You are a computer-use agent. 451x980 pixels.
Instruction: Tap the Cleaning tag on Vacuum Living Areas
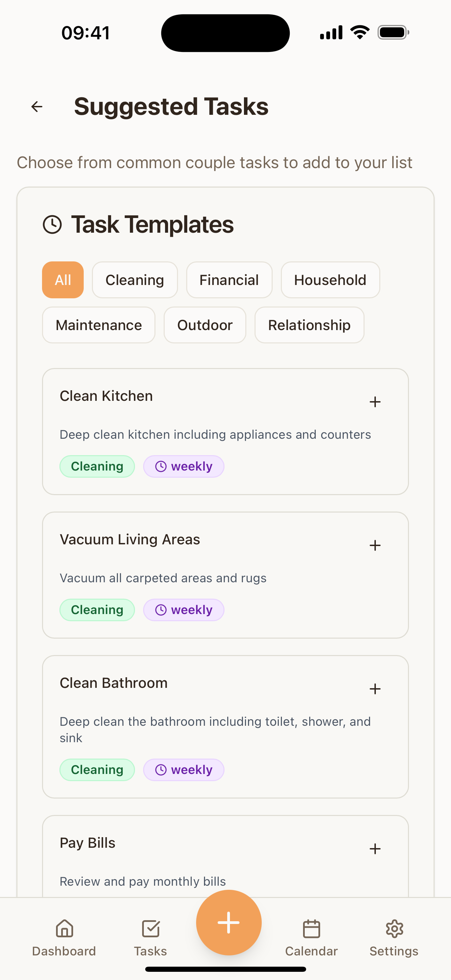coord(97,610)
